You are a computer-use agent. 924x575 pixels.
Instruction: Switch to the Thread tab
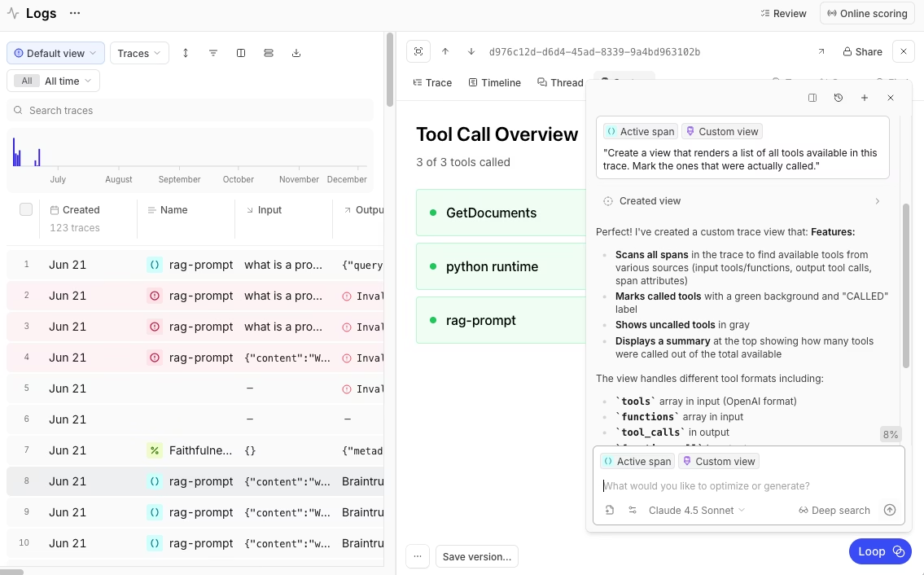560,82
